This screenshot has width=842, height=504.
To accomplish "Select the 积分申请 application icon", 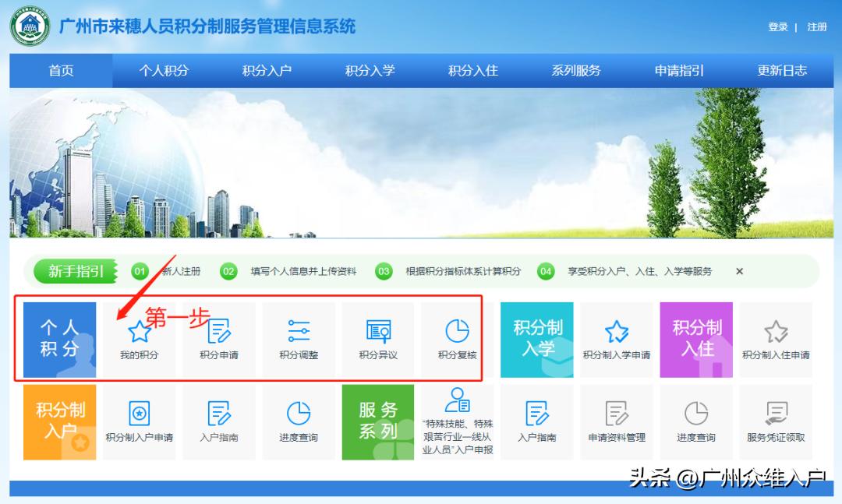I will 218,331.
